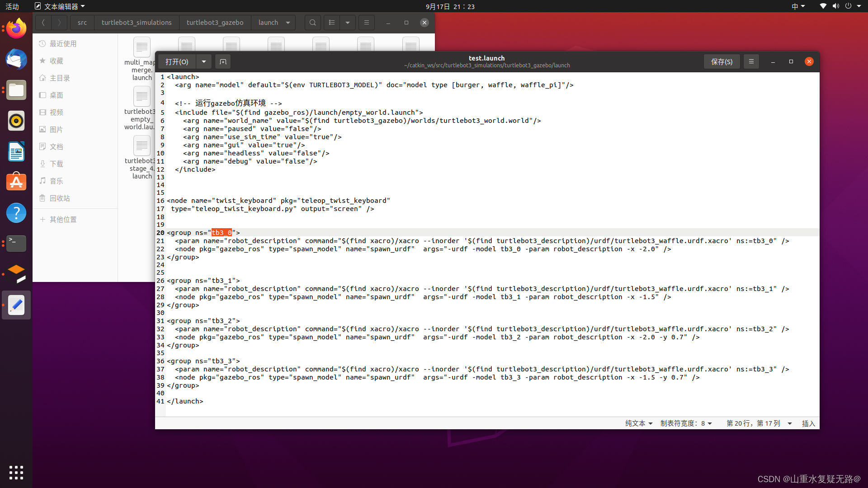
Task: Click the group ns="tb3_1" line
Action: [x=203, y=281]
